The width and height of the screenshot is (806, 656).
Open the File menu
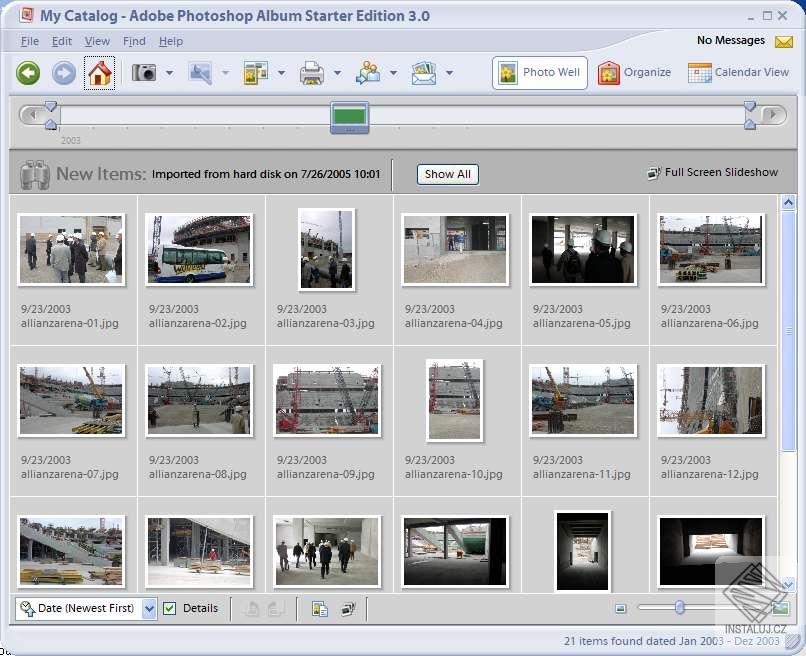pyautogui.click(x=29, y=41)
